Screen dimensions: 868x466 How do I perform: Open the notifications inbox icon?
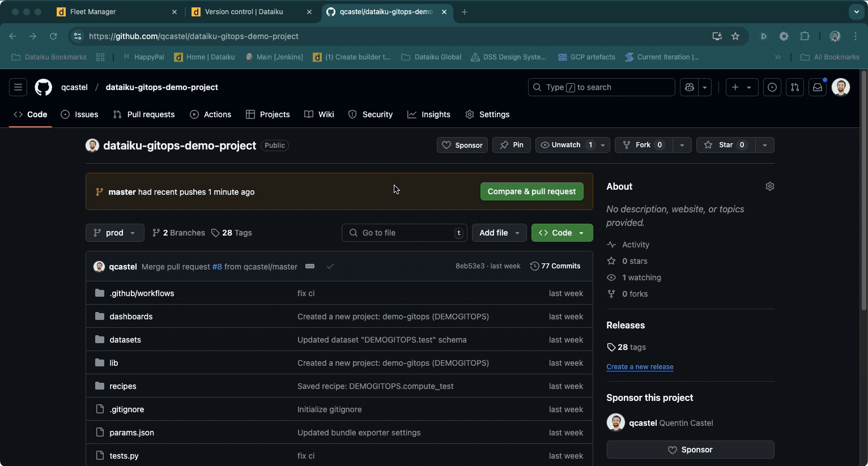coord(818,87)
